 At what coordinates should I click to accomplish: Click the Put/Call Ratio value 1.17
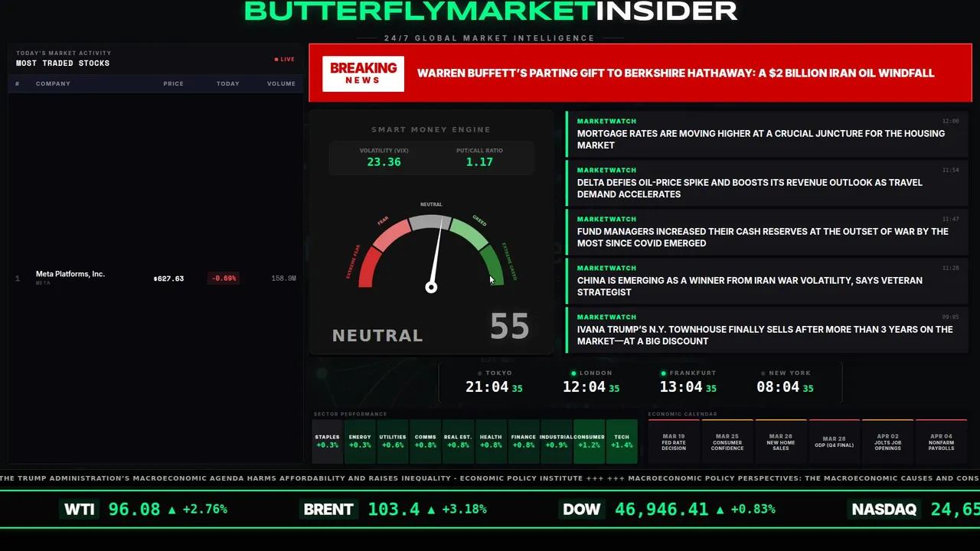click(479, 162)
